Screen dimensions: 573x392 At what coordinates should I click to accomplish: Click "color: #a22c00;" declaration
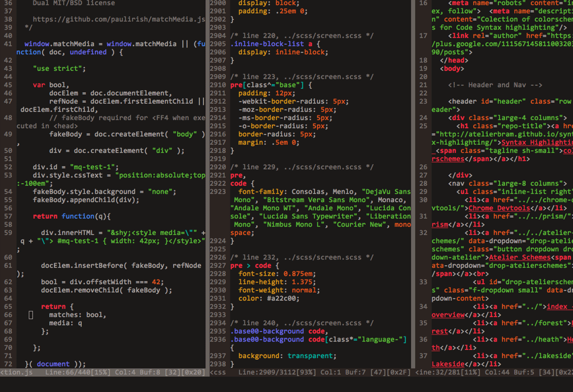[x=269, y=298]
